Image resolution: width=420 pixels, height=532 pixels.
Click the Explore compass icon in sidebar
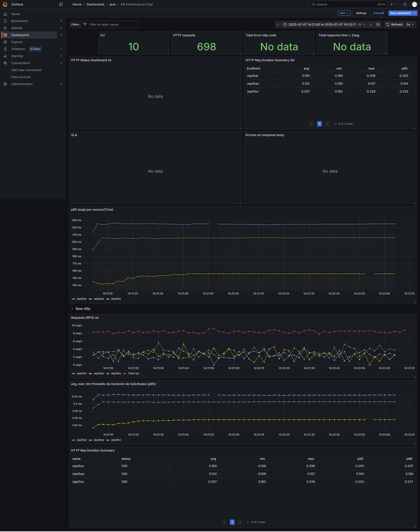point(5,42)
